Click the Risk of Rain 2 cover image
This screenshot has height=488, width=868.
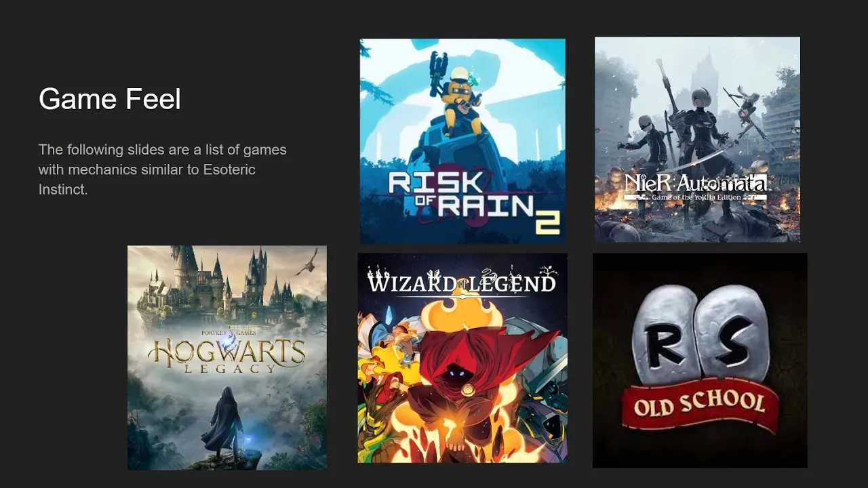462,141
